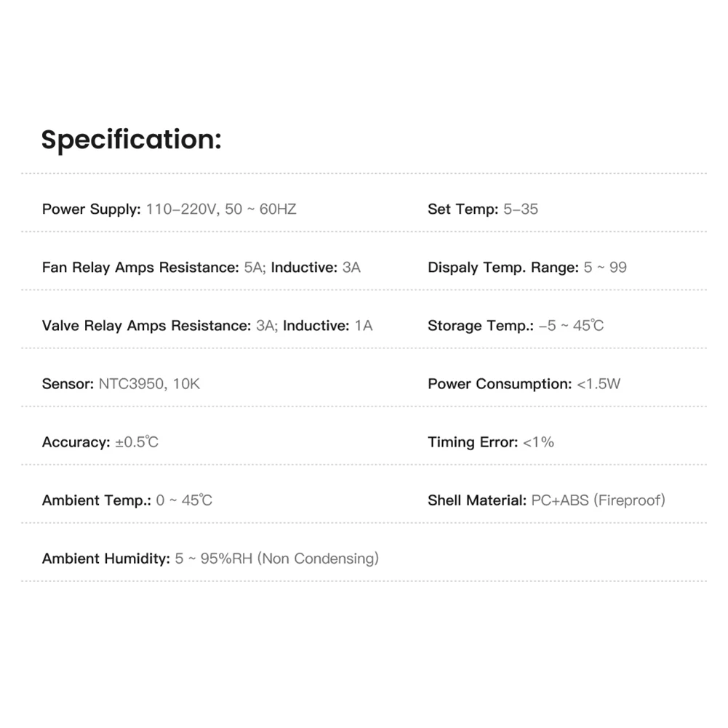Viewport: 728px width, 728px height.
Task: Click the Set Temp label
Action: tap(463, 209)
